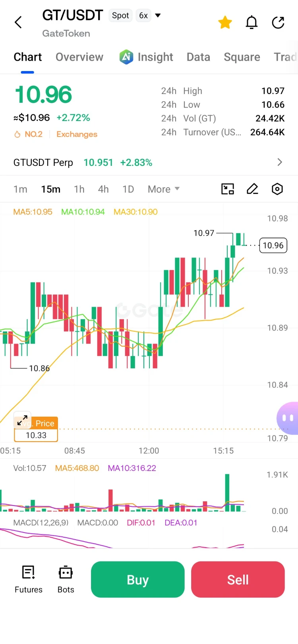The width and height of the screenshot is (298, 644).
Task: Open the AI Insight tab
Action: 146,57
